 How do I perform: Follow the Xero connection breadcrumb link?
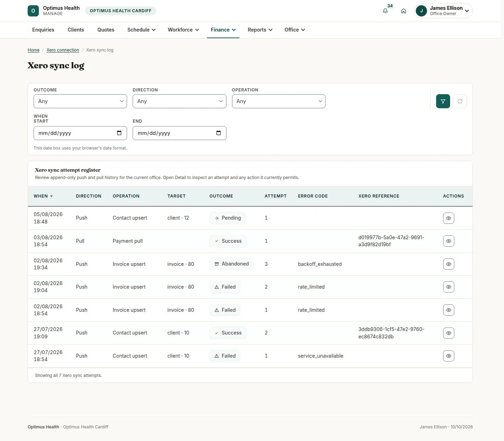(63, 50)
